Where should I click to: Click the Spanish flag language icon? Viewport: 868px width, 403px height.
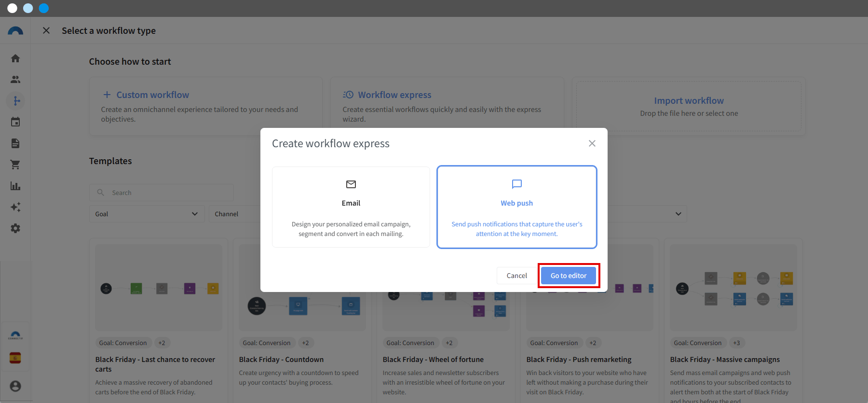[15, 358]
